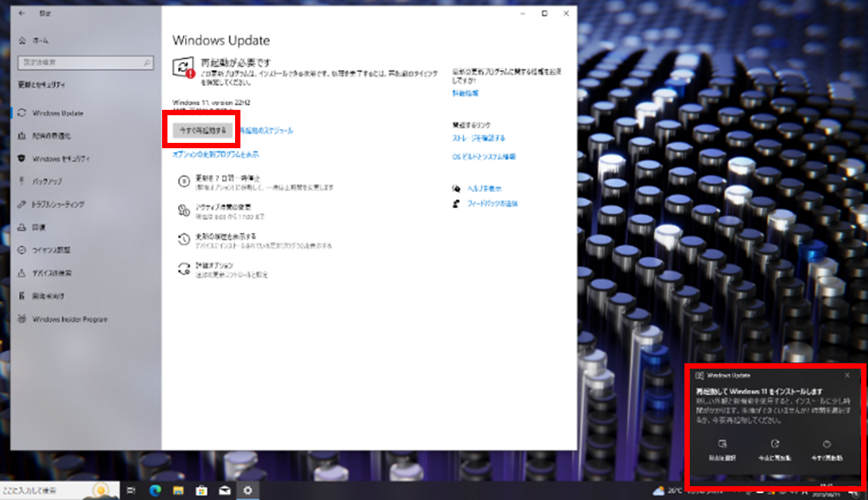Focus the taskbar search box
Screen dimensions: 868x500
click(x=59, y=491)
